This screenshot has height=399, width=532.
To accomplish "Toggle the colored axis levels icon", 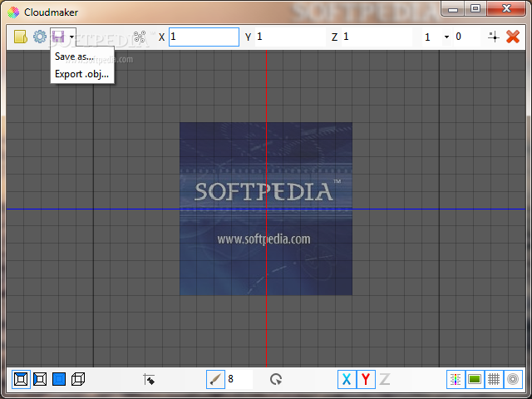I will [x=456, y=379].
